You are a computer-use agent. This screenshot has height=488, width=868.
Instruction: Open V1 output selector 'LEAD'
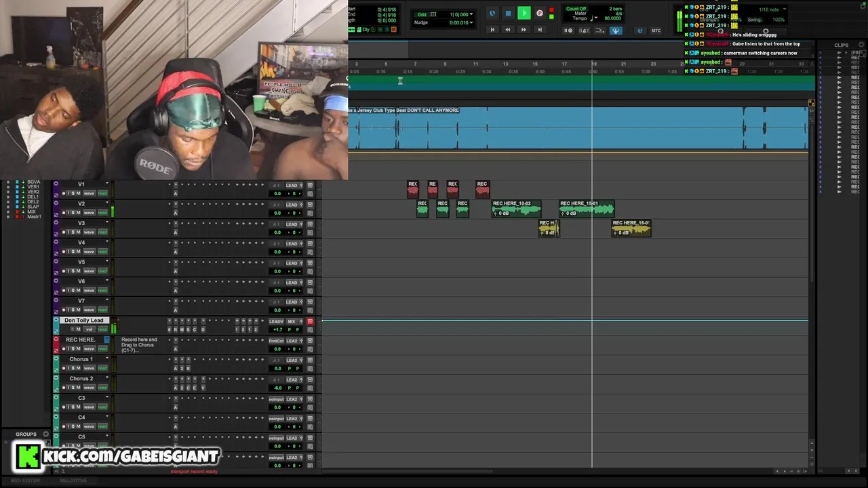pyautogui.click(x=292, y=185)
